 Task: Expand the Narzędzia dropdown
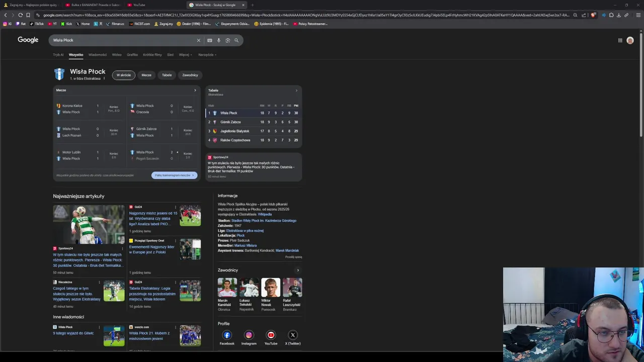tap(207, 55)
